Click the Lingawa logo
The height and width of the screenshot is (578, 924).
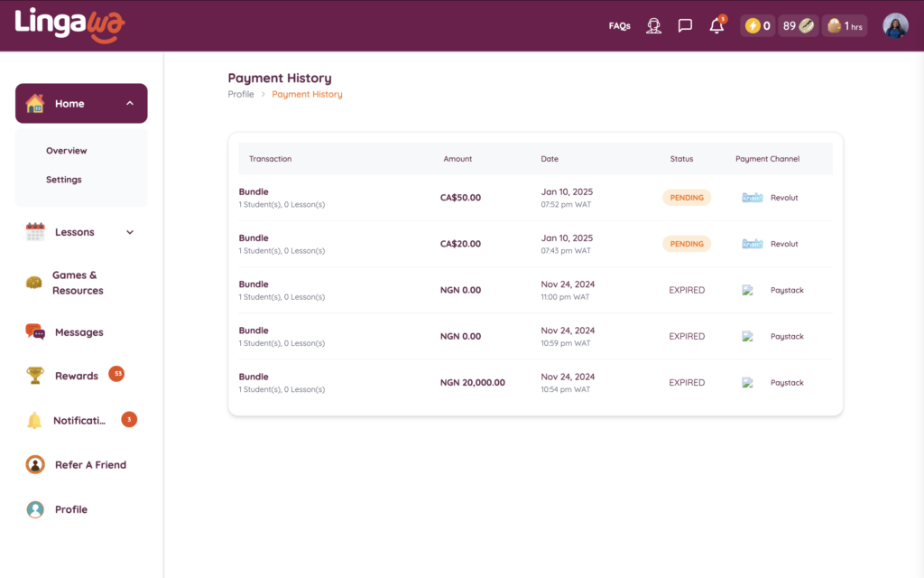[69, 25]
